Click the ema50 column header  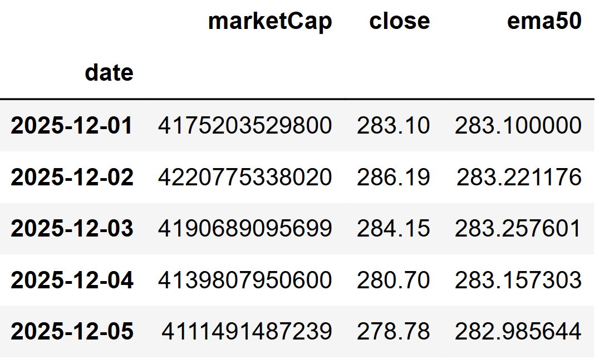point(544,21)
